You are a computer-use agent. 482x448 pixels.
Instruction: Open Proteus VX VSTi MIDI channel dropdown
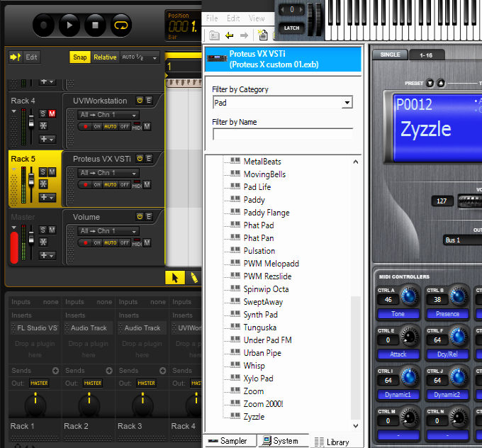pyautogui.click(x=108, y=173)
